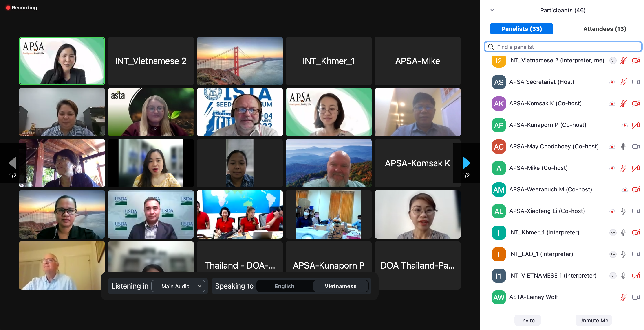
Task: Select the Panelists (33) tab
Action: coord(521,29)
